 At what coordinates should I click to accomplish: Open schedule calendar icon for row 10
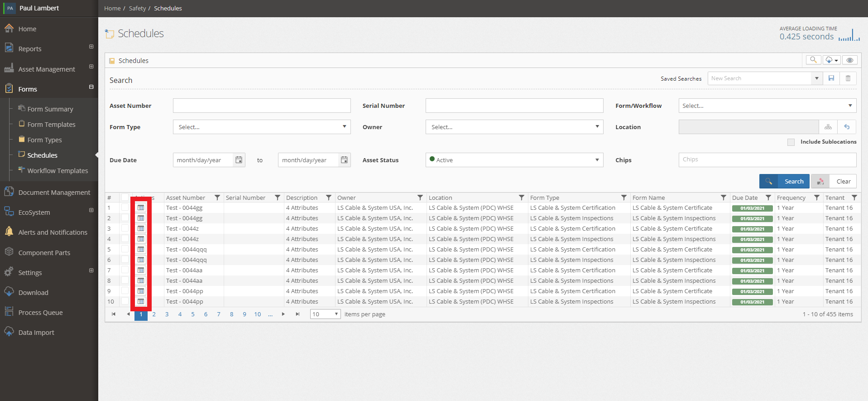(x=141, y=301)
